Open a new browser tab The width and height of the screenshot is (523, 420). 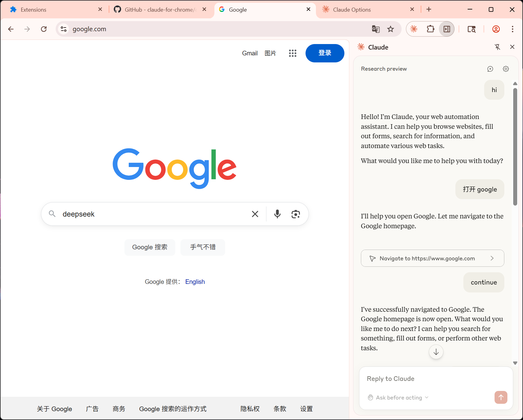[429, 9]
